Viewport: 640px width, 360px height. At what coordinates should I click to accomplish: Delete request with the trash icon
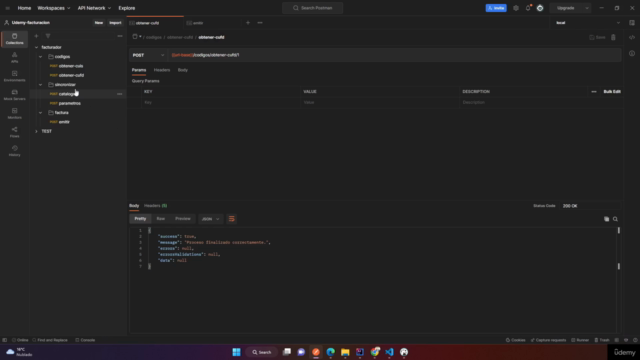pos(613,37)
